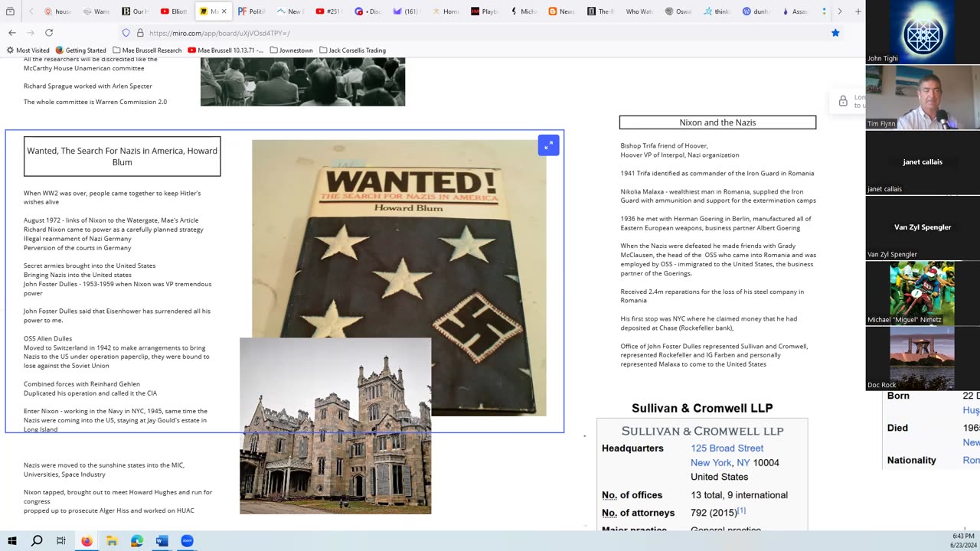Switch to the 'house' tab
The height and width of the screenshot is (551, 980).
[57, 11]
